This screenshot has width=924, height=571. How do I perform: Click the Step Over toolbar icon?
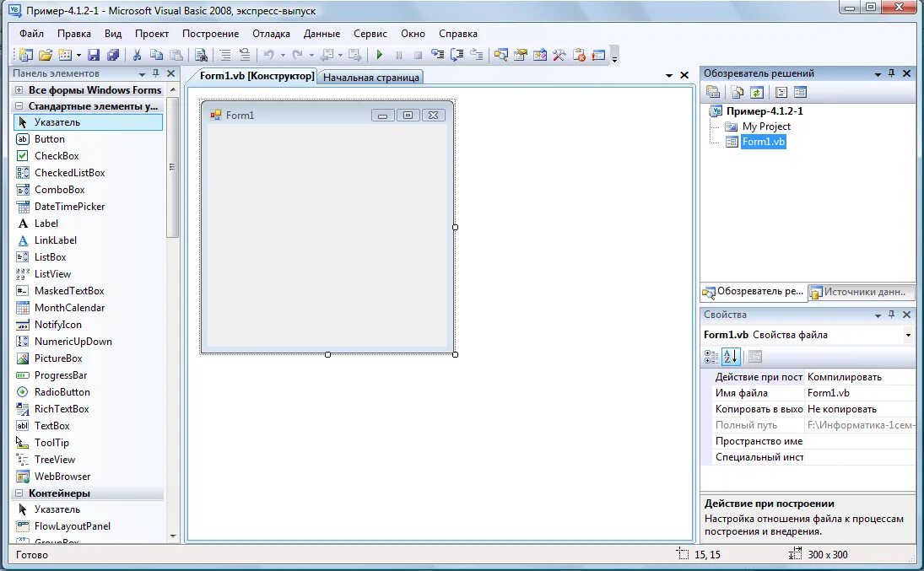coord(457,55)
